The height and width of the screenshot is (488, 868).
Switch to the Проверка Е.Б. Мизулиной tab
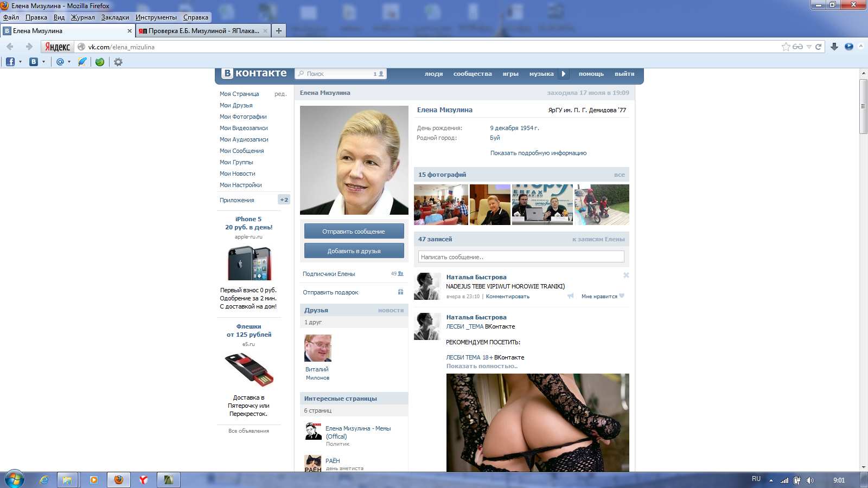pyautogui.click(x=203, y=31)
